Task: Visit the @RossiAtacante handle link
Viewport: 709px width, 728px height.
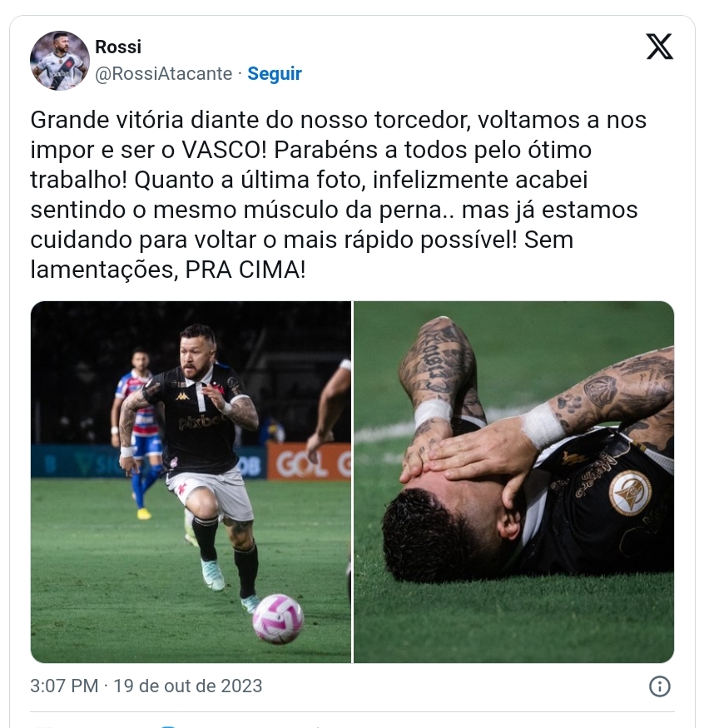Action: [x=163, y=74]
